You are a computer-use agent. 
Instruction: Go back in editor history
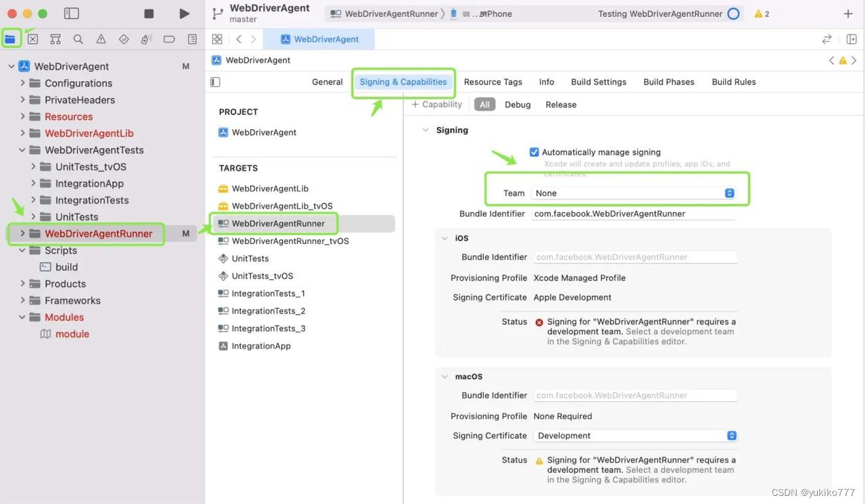tap(239, 39)
